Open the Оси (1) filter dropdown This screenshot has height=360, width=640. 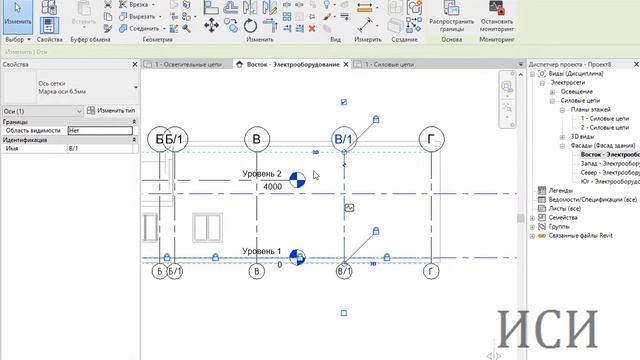[x=43, y=111]
